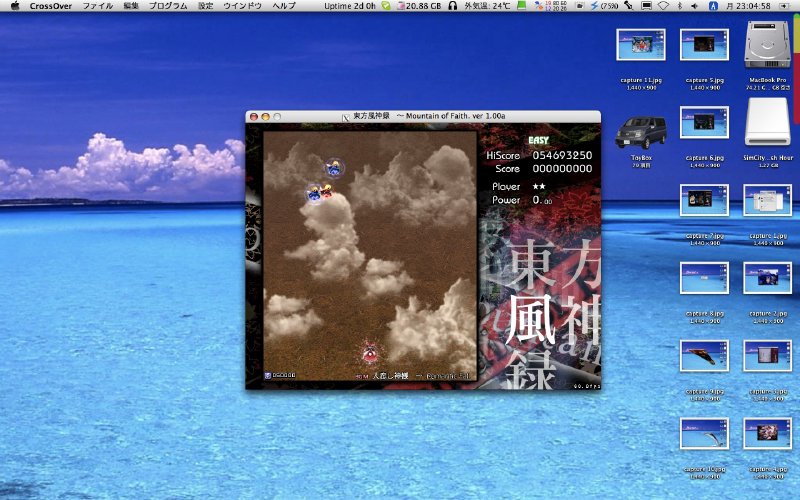800x500 pixels.
Task: Click the fps counter in the game window
Action: pyautogui.click(x=587, y=386)
